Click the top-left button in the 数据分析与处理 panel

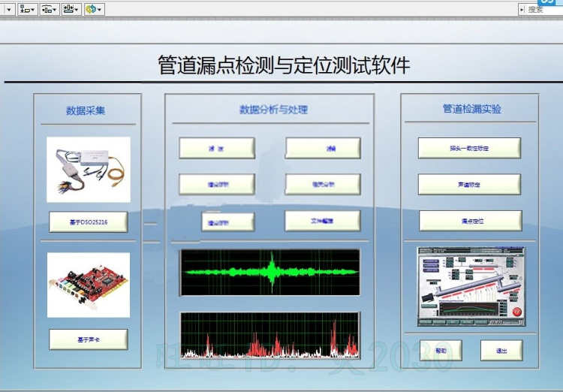click(217, 148)
